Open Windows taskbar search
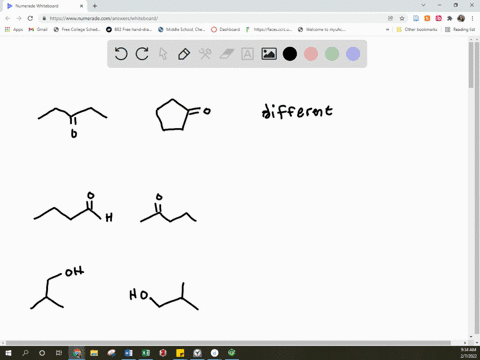 coord(25,353)
